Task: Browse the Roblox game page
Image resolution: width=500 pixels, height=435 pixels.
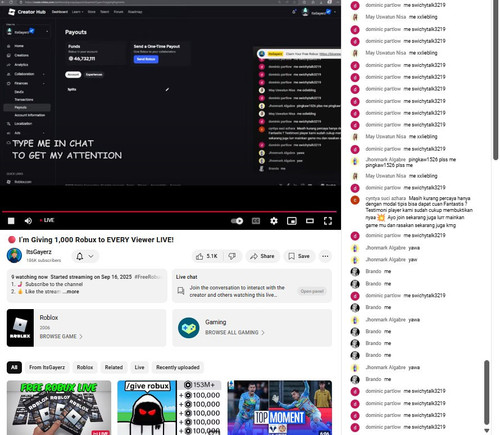Action: [x=61, y=336]
